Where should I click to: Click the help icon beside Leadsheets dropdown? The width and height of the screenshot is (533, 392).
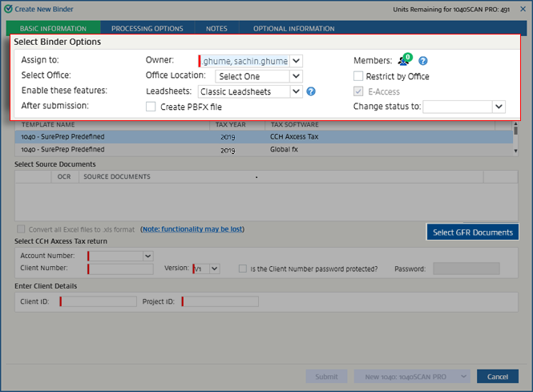tap(311, 91)
